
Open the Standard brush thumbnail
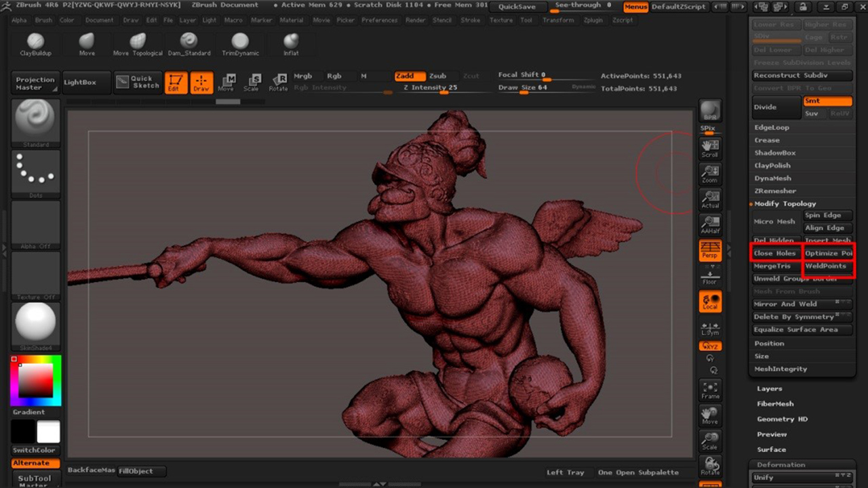point(35,121)
